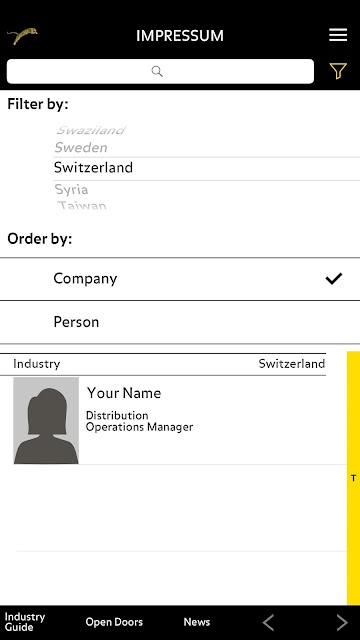
Task: Go back with left arrow
Action: 268,622
